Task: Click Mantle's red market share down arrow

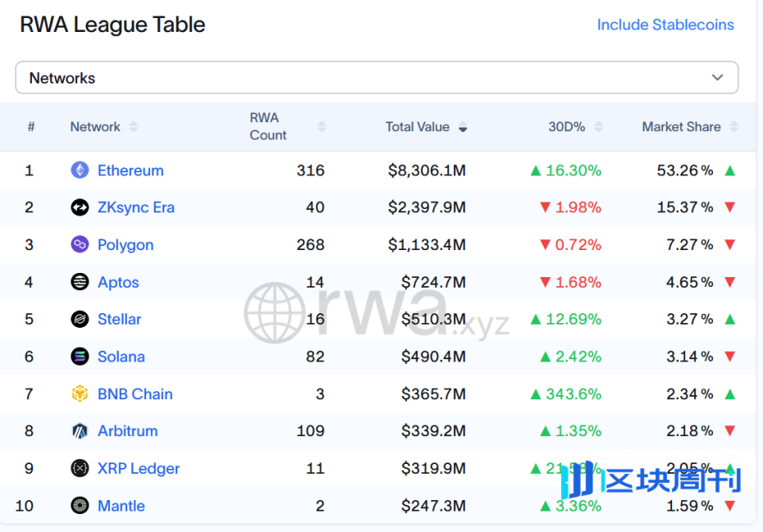Action: (730, 506)
